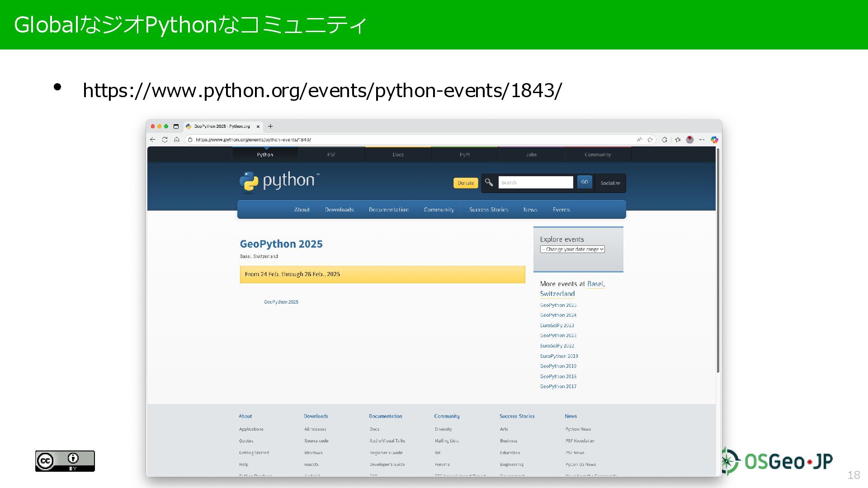Select the Python top tab

click(265, 155)
